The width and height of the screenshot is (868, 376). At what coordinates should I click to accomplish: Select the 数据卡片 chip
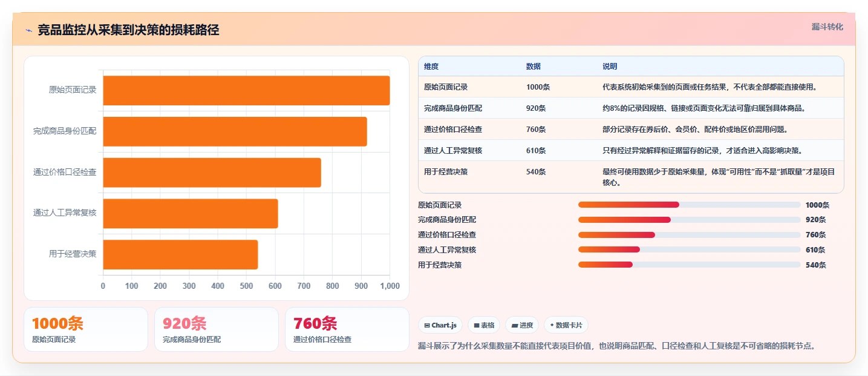coord(566,325)
